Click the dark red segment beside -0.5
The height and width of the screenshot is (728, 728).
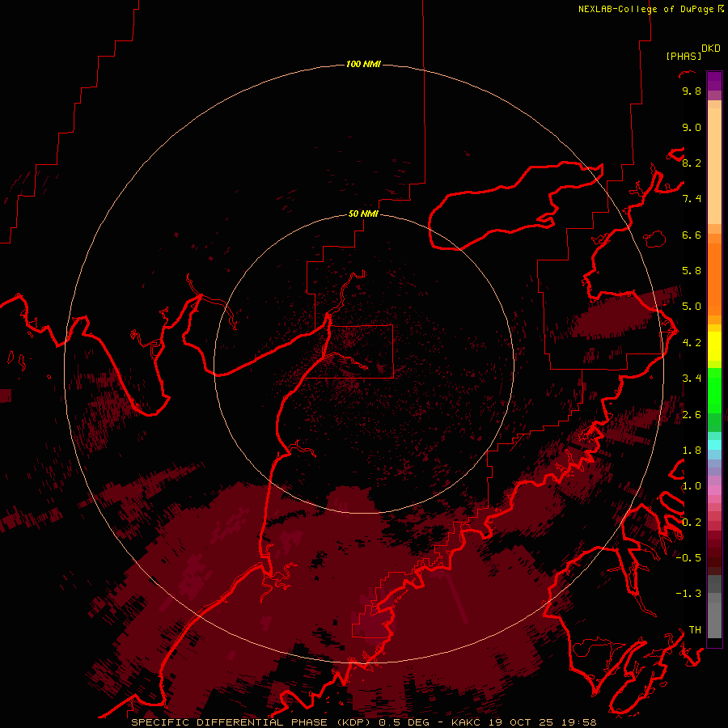[x=714, y=557]
